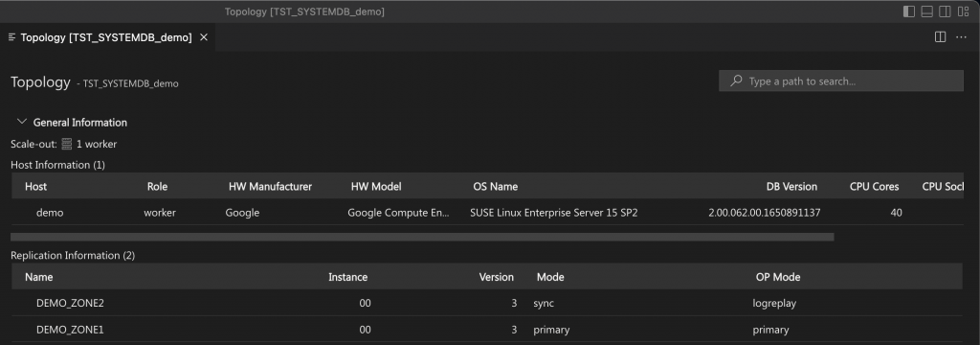The height and width of the screenshot is (345, 980).
Task: Click the OP Mode column header
Action: point(777,277)
